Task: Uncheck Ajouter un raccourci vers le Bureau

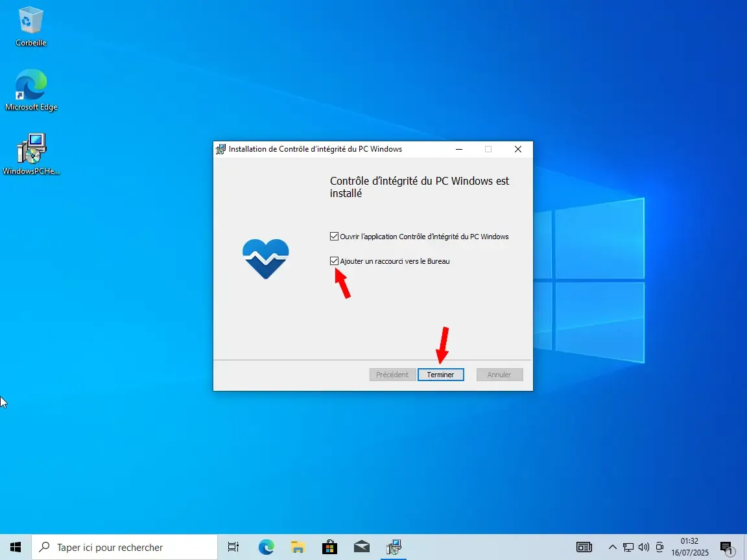Action: pyautogui.click(x=334, y=261)
